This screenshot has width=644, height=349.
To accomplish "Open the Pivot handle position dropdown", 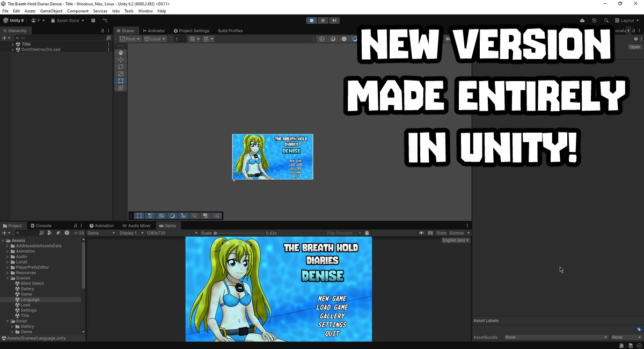I will (x=130, y=39).
